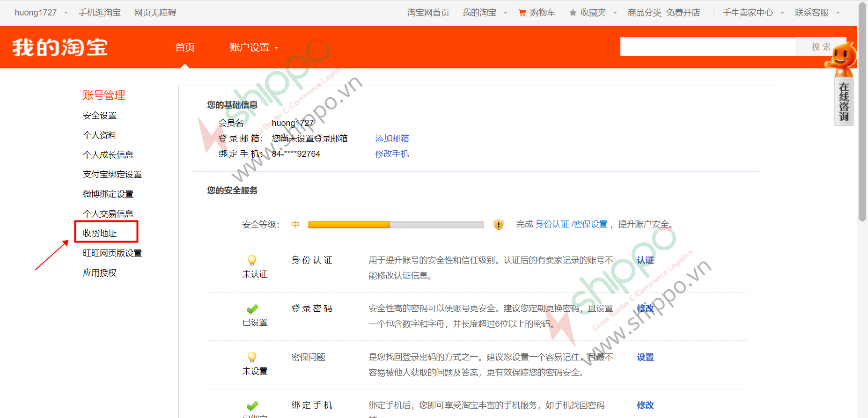Click bound phone number 84-****92764
868x418 pixels.
(296, 154)
